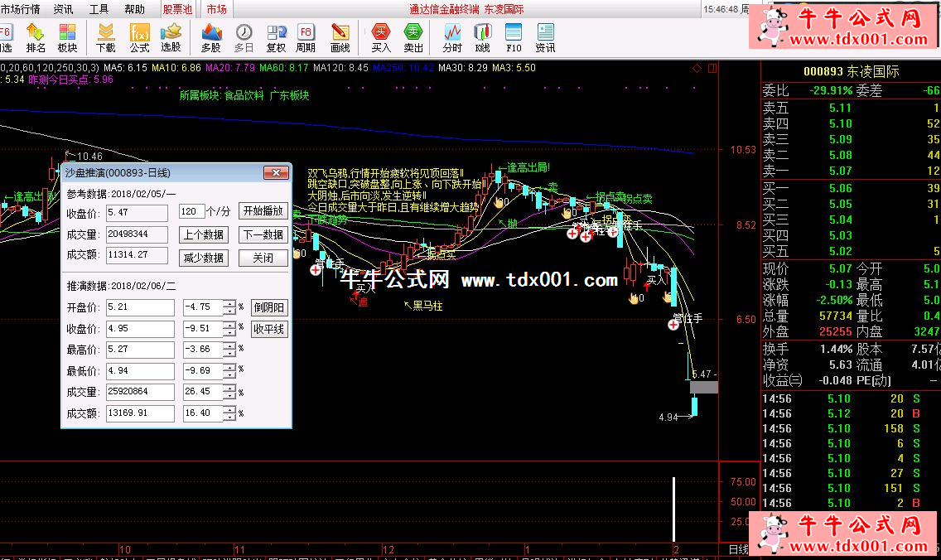The image size is (941, 560).
Task: Click the red 买入 buy icon
Action: click(x=381, y=37)
